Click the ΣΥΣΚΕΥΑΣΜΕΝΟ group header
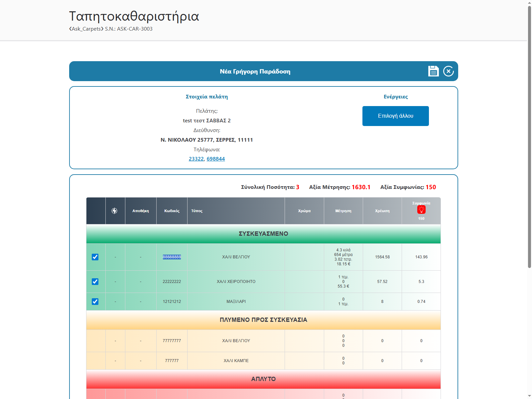 tap(263, 234)
